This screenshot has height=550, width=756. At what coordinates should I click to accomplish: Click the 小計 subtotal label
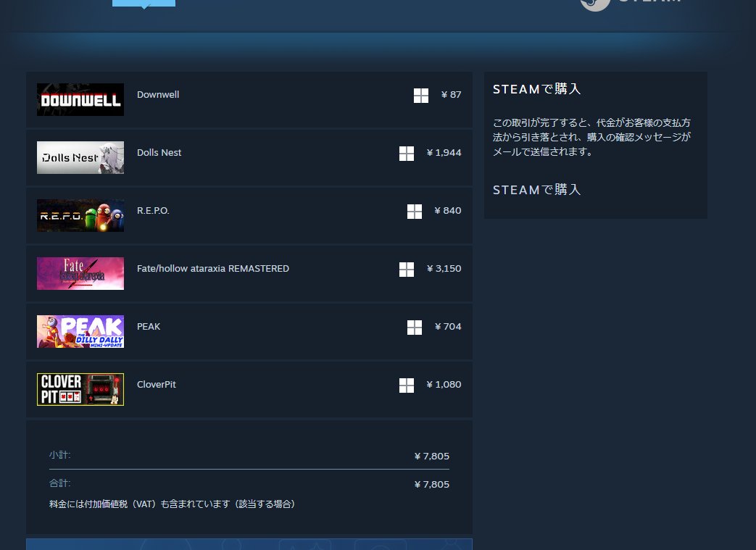click(59, 454)
